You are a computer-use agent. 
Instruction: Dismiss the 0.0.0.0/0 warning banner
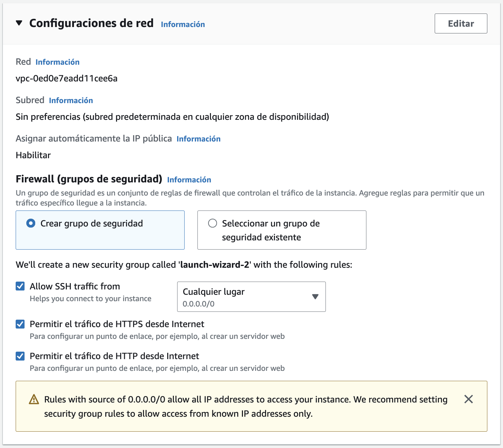468,399
